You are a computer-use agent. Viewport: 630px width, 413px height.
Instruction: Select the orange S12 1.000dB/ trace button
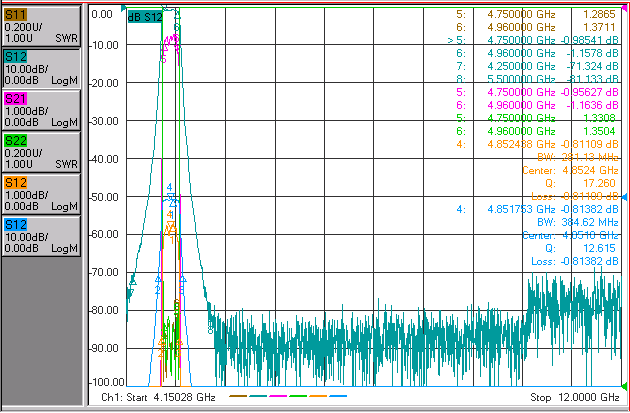pos(41,194)
